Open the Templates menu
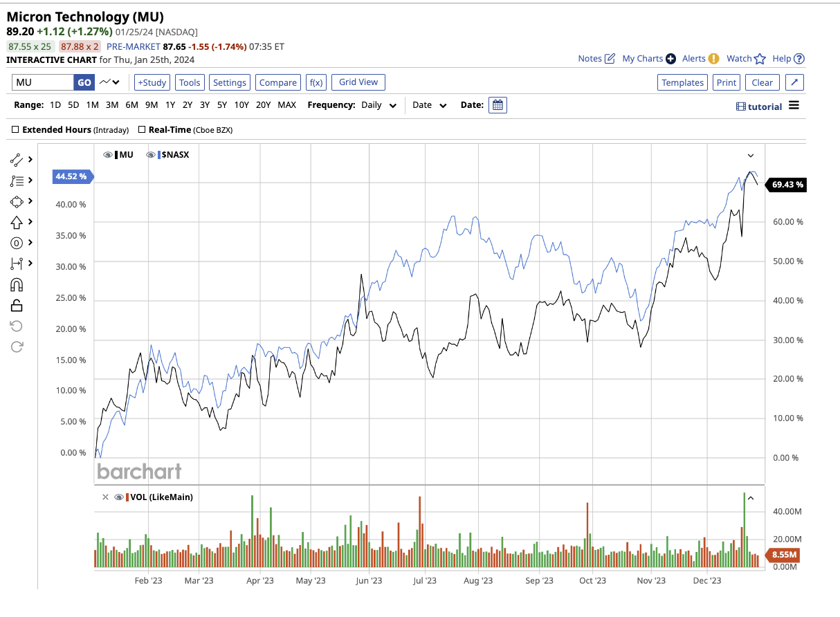840x617 pixels. click(682, 82)
